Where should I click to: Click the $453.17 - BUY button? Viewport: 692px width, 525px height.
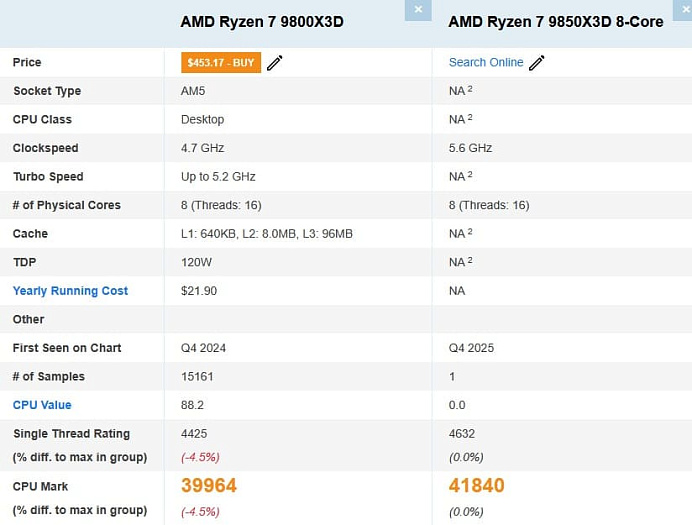[x=221, y=62]
